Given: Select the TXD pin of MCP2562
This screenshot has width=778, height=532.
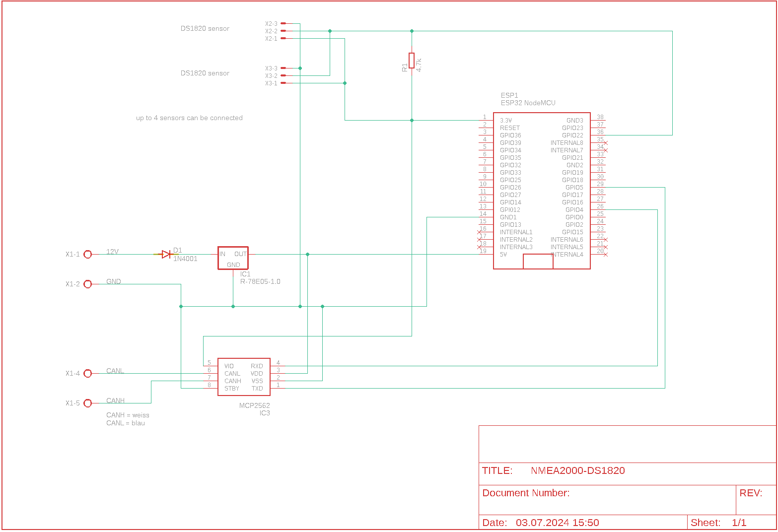Looking at the screenshot, I should (x=257, y=389).
